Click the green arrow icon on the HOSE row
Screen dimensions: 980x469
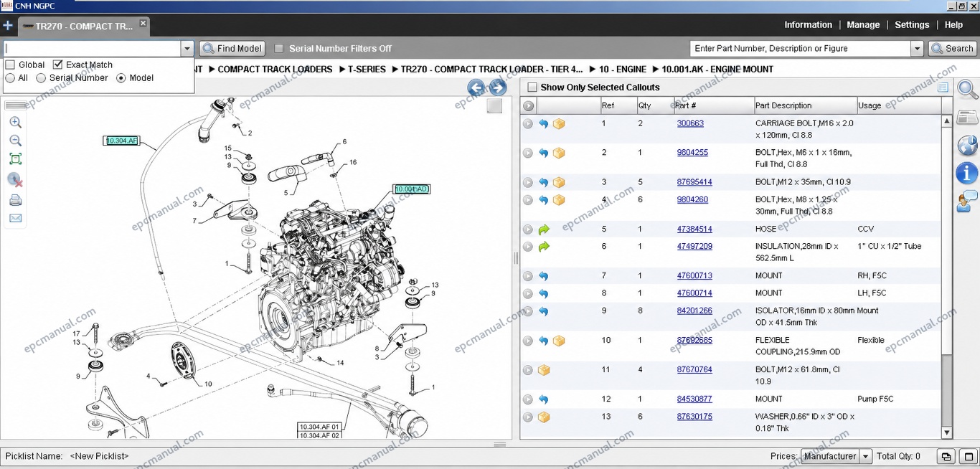point(544,229)
